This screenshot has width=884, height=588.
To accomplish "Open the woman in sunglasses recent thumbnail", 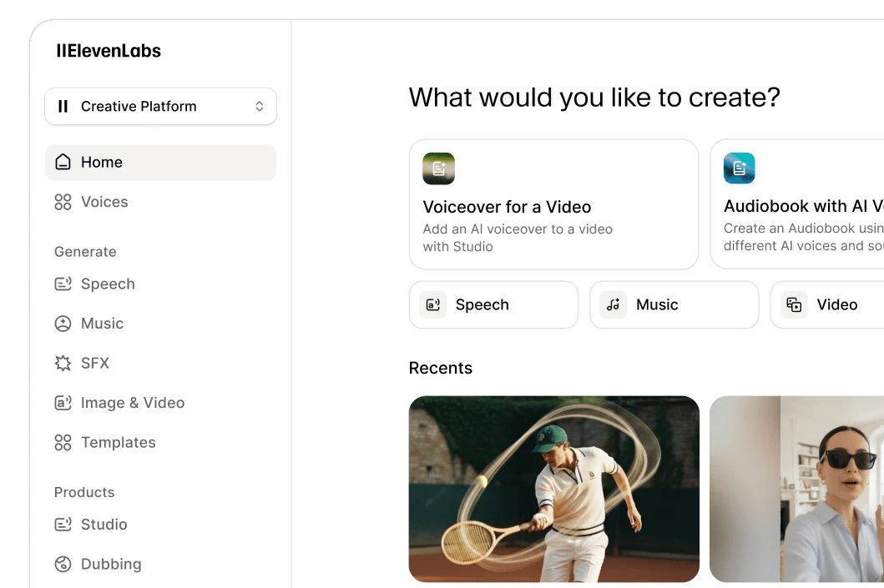I will (796, 489).
